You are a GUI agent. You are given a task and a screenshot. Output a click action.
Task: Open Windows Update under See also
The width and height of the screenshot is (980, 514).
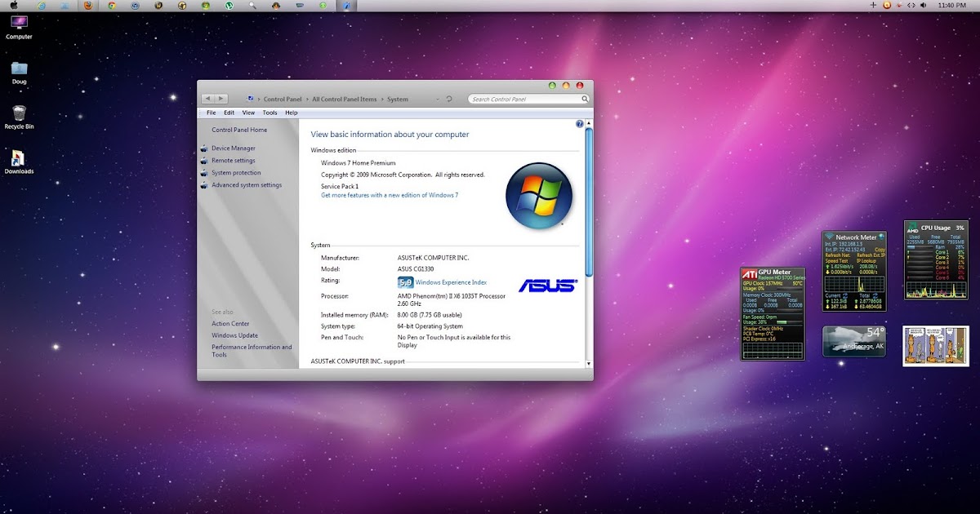click(x=234, y=335)
